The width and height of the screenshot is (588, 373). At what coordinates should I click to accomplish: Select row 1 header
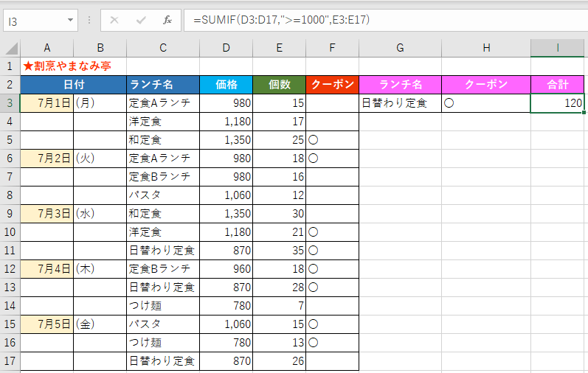click(10, 66)
